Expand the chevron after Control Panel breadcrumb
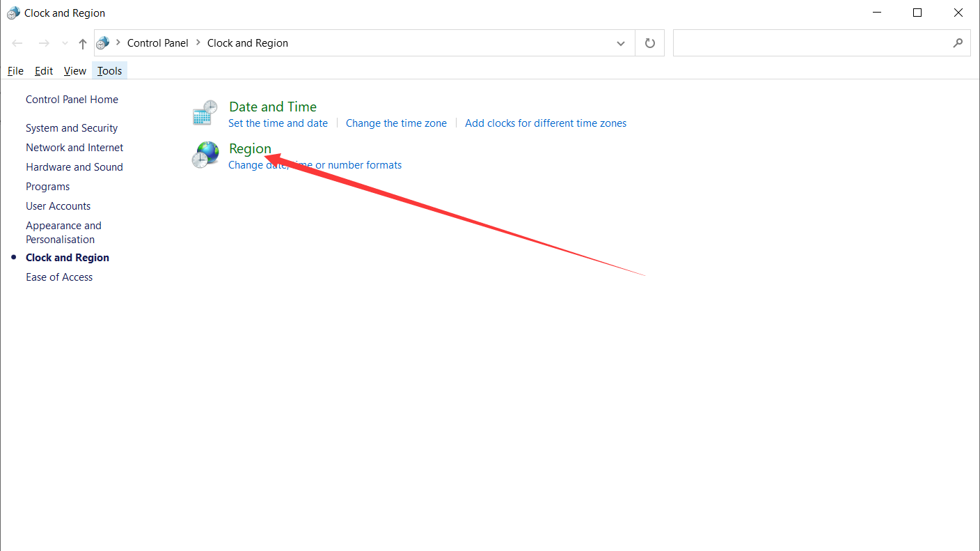 [198, 43]
